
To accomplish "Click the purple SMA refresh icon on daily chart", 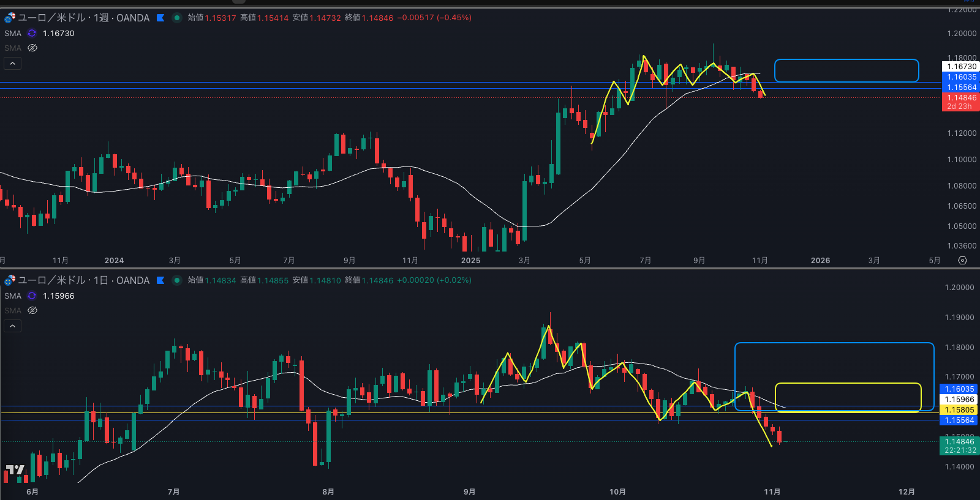I will (x=32, y=296).
